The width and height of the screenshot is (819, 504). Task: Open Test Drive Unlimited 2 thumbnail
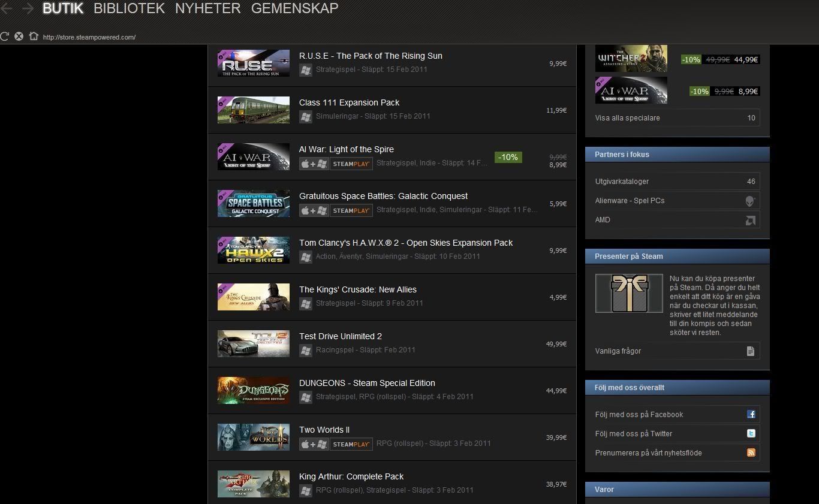point(254,343)
